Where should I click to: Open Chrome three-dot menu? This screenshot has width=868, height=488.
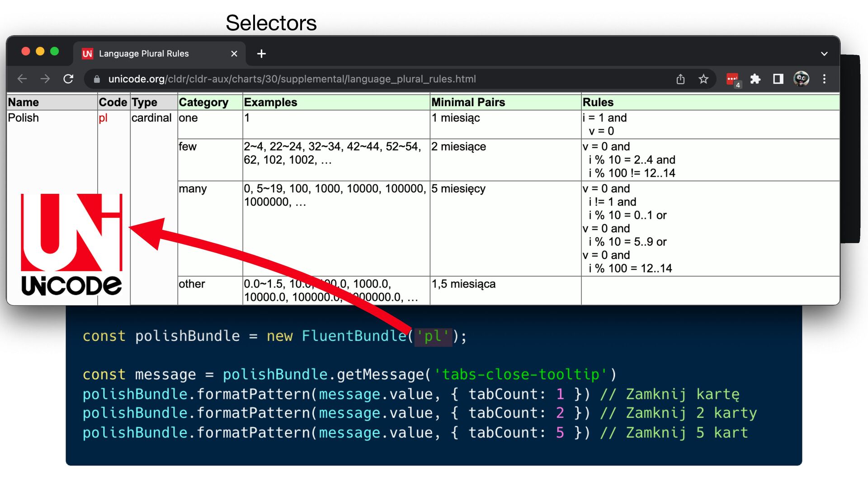[x=824, y=79]
